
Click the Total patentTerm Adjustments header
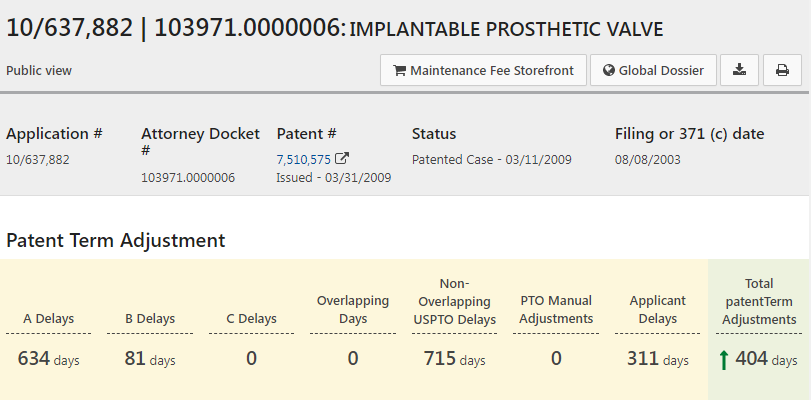tap(759, 301)
